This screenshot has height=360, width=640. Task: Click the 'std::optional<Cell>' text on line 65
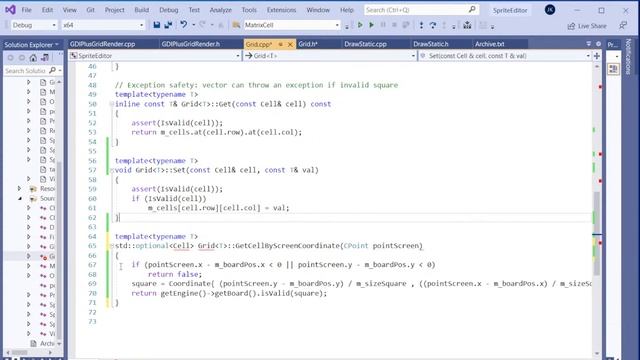click(154, 246)
